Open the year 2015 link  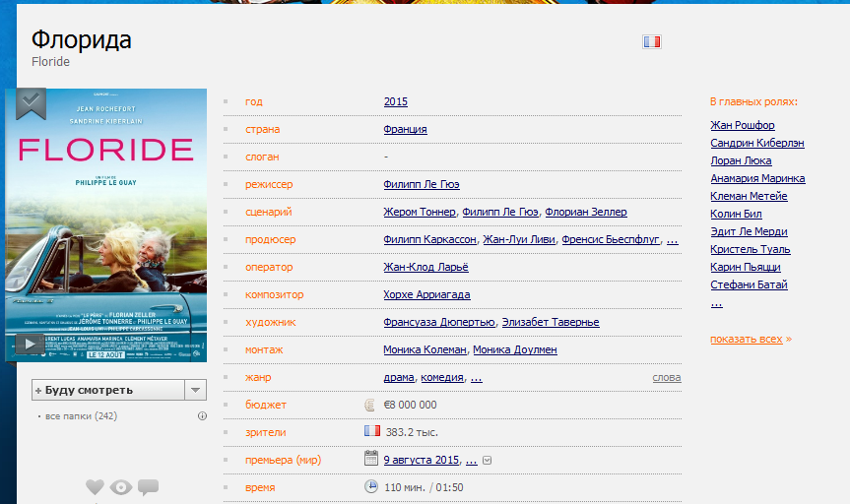(x=396, y=102)
